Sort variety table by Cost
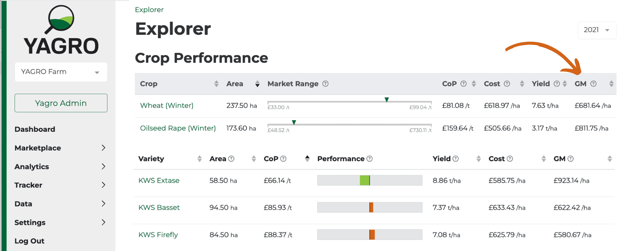This screenshot has height=251, width=644. click(x=543, y=159)
